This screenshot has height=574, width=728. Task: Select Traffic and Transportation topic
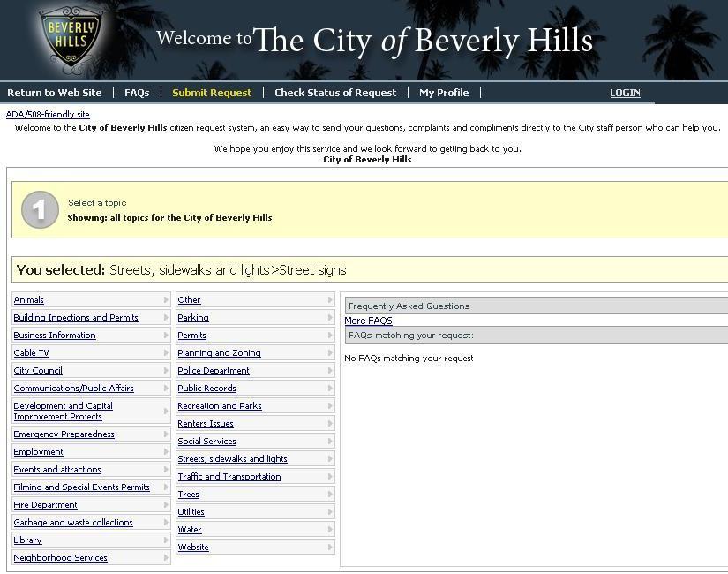[x=229, y=477]
